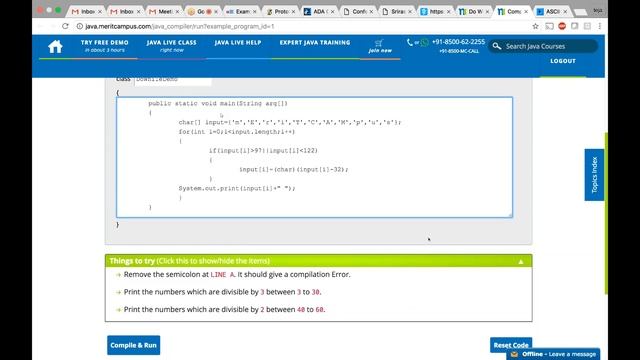Close the ASCII tab
This screenshot has width=640, height=360.
[565, 12]
